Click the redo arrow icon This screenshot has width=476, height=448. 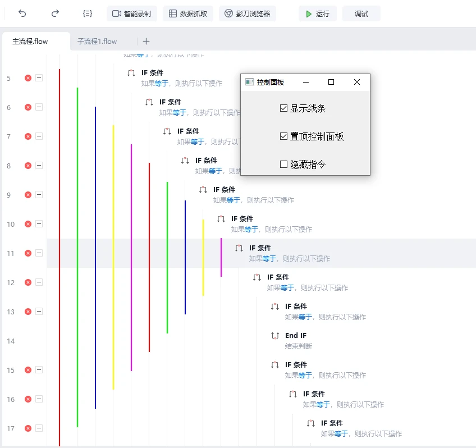[x=55, y=13]
